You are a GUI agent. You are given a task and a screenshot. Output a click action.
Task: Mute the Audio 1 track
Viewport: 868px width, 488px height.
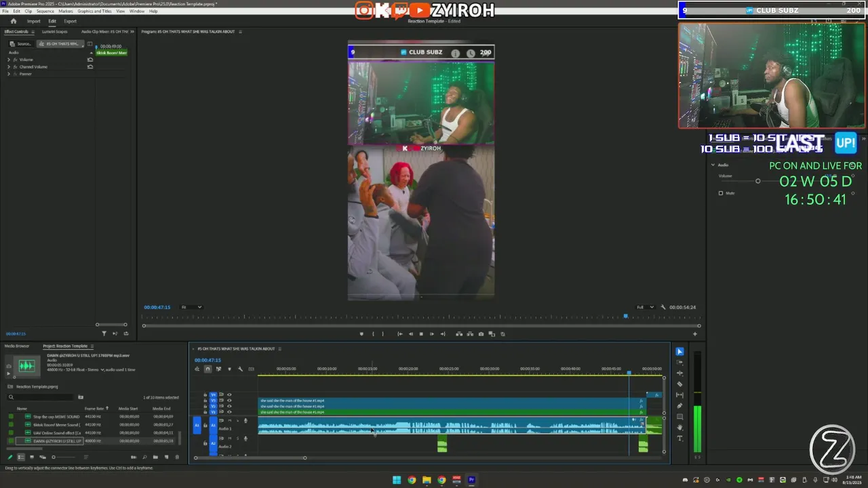229,420
